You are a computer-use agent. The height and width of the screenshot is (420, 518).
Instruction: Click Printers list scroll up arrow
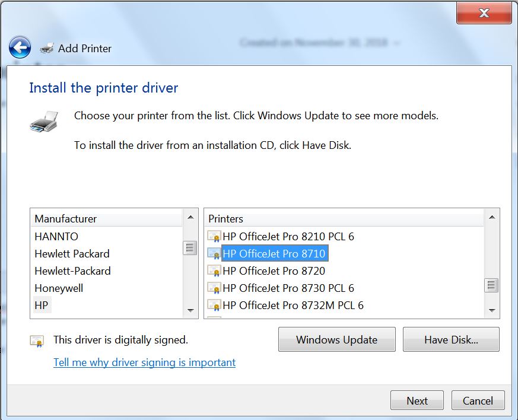(x=492, y=217)
